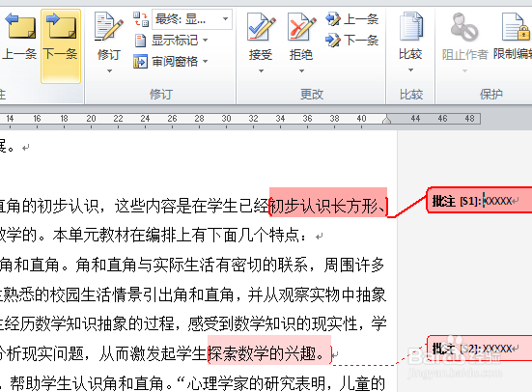Open the Reject (拒绝) dropdown arrow

pos(301,70)
